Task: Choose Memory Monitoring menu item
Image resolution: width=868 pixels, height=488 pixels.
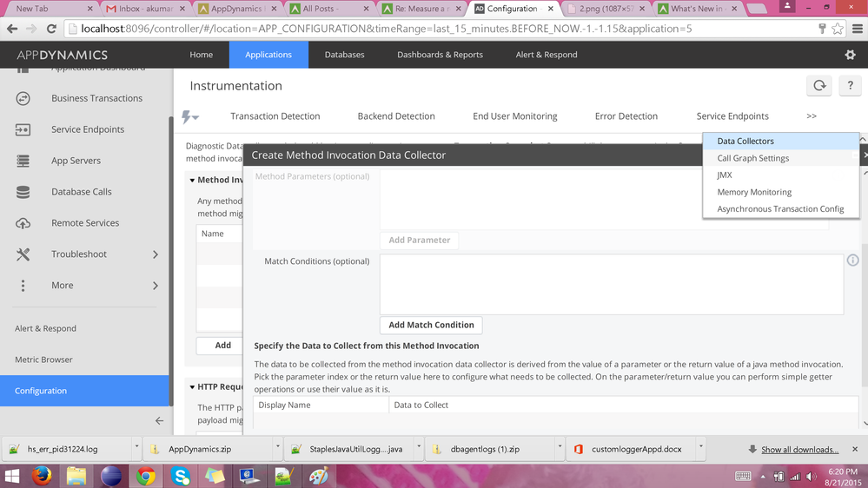Action: pos(780,192)
